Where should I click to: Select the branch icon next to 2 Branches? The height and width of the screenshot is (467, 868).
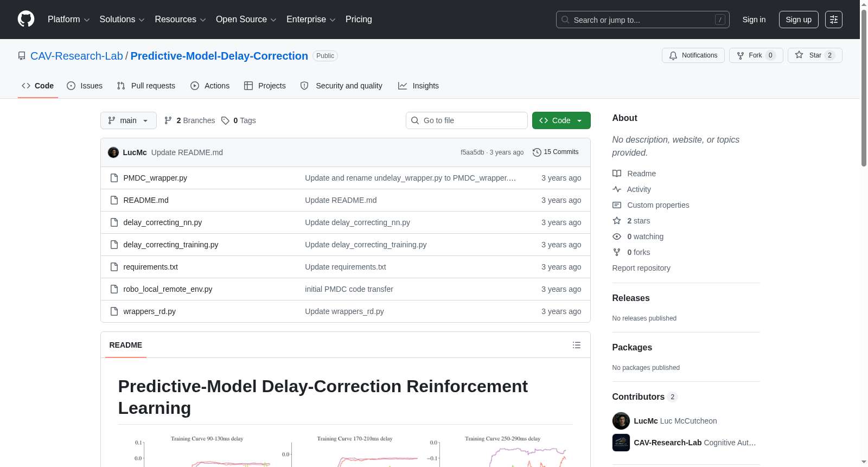168,120
